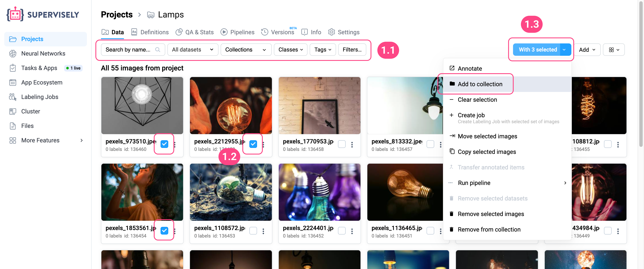The width and height of the screenshot is (644, 269).
Task: Open the Tags filter dropdown
Action: pos(323,50)
